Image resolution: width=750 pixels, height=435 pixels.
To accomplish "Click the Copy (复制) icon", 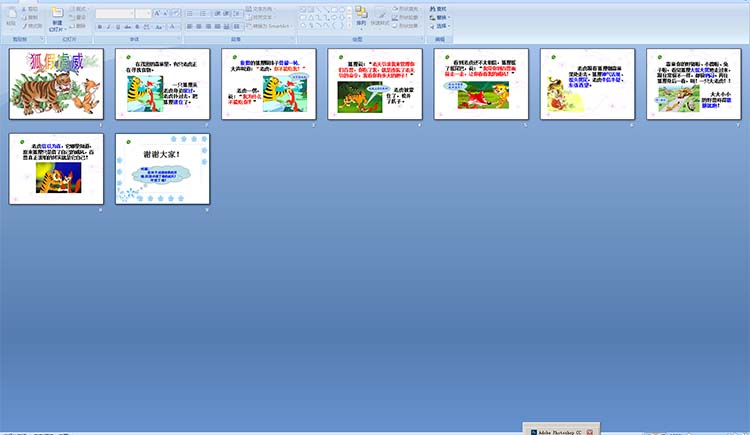I will [x=24, y=18].
